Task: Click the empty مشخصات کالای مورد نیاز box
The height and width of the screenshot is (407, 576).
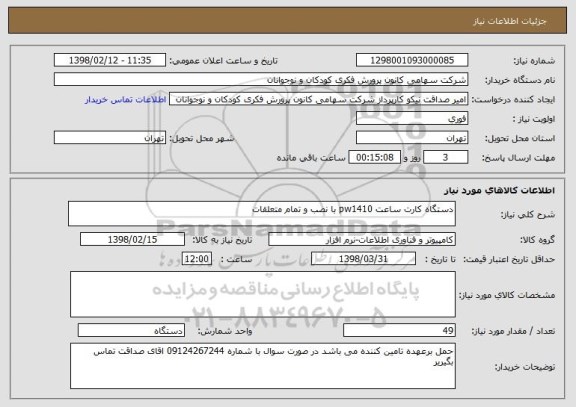Action: point(263,294)
